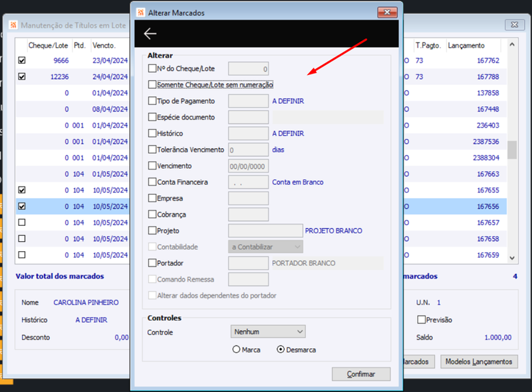This screenshot has height=392, width=532.
Task: Select the 24/04/2024 due date cell
Action: [110, 76]
